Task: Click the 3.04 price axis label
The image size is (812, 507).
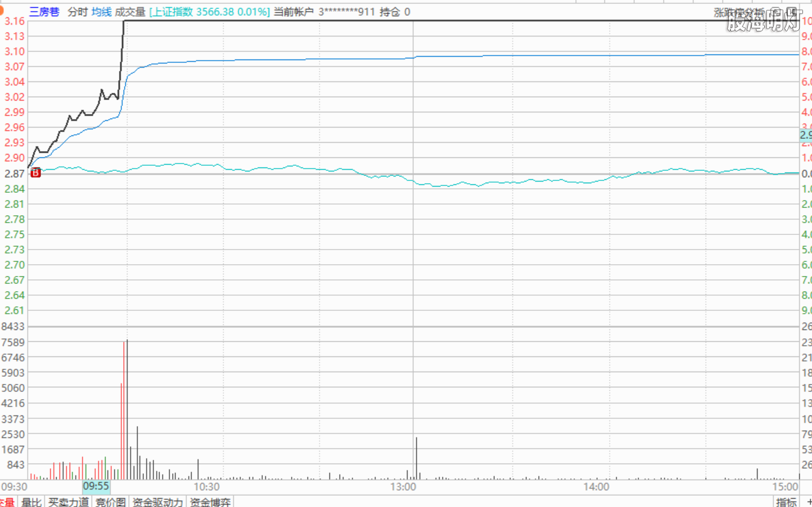Action: tap(15, 82)
